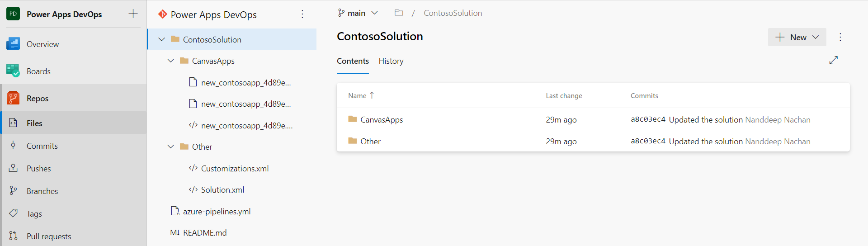Select the Commits menu item
Image resolution: width=868 pixels, height=246 pixels.
click(42, 146)
